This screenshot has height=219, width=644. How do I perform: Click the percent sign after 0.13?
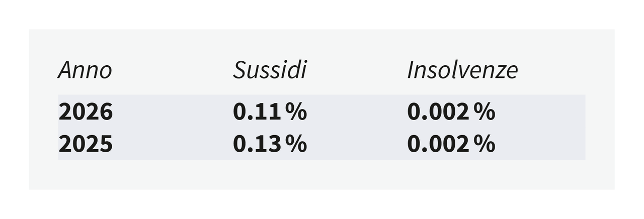click(x=296, y=144)
